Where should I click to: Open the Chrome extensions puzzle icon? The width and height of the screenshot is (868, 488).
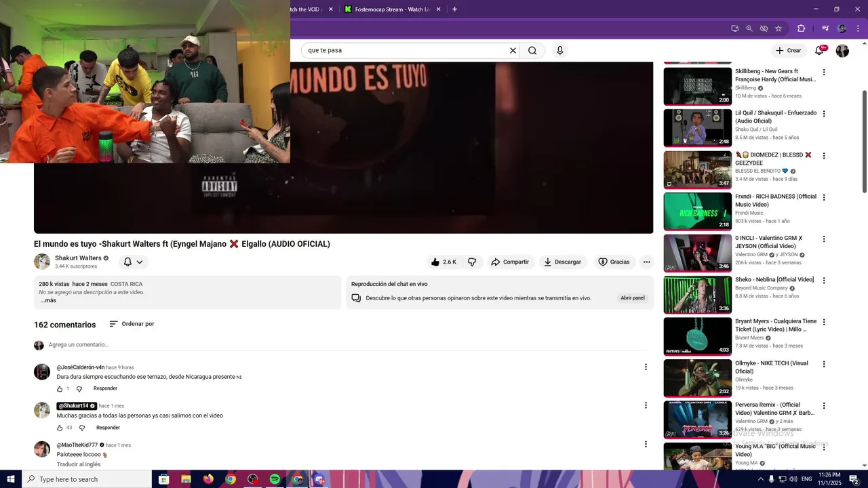click(801, 28)
